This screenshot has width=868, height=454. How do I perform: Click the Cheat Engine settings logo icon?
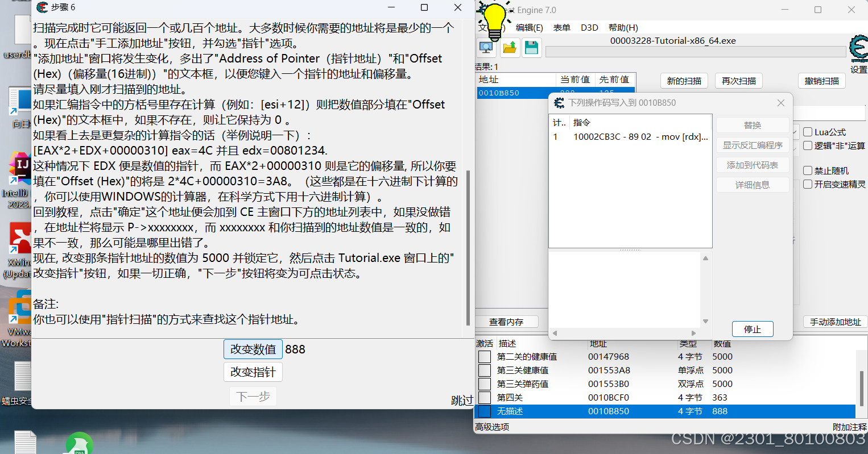pos(858,49)
